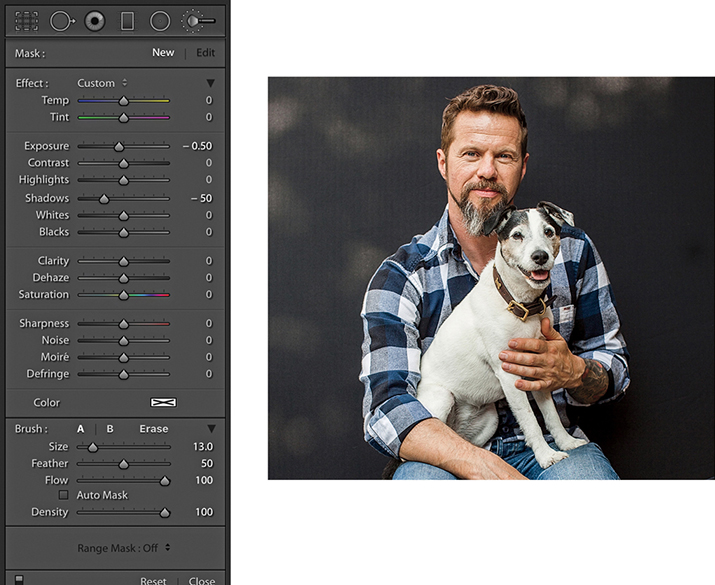Screen dimensions: 715x585
Task: Choose the Graduated Filter tool
Action: 127,20
